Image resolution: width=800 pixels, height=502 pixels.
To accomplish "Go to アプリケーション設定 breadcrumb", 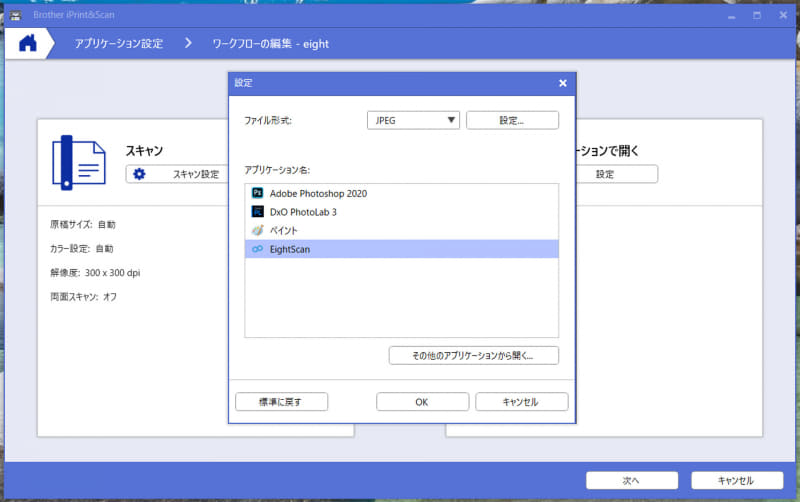I will [x=119, y=44].
